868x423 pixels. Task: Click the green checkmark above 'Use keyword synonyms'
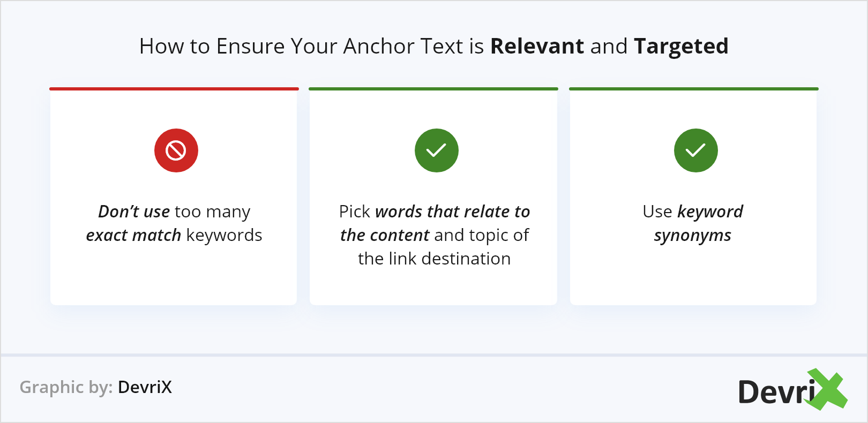click(695, 150)
